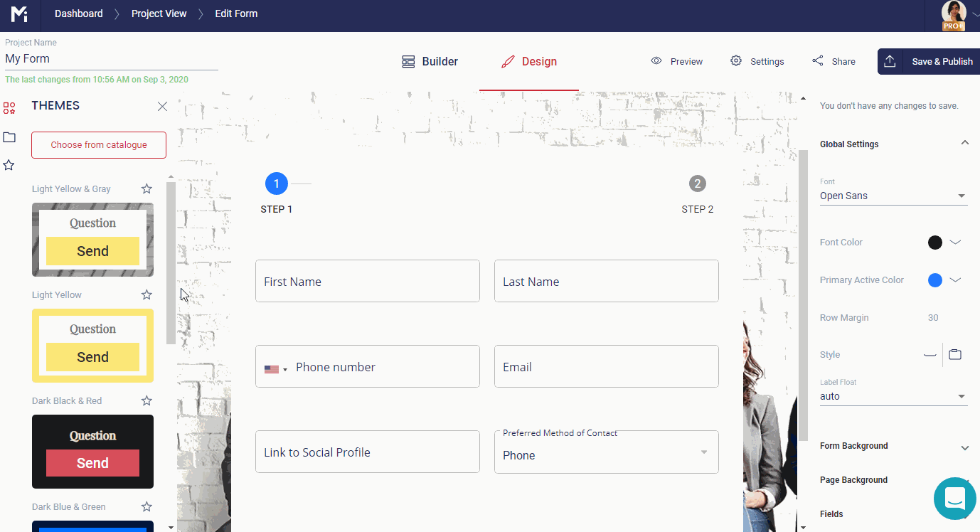Select the Light Yellow & Gray theme thumbnail
Image resolution: width=980 pixels, height=532 pixels.
click(92, 240)
